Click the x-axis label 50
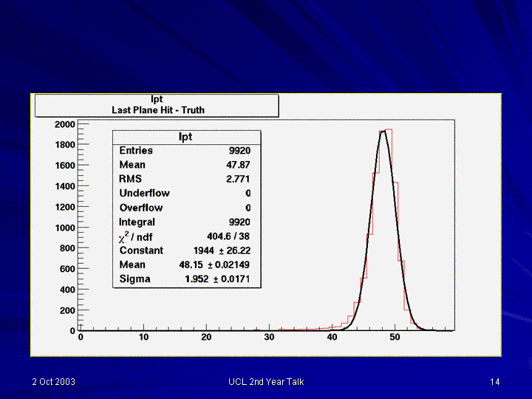 tap(395, 337)
